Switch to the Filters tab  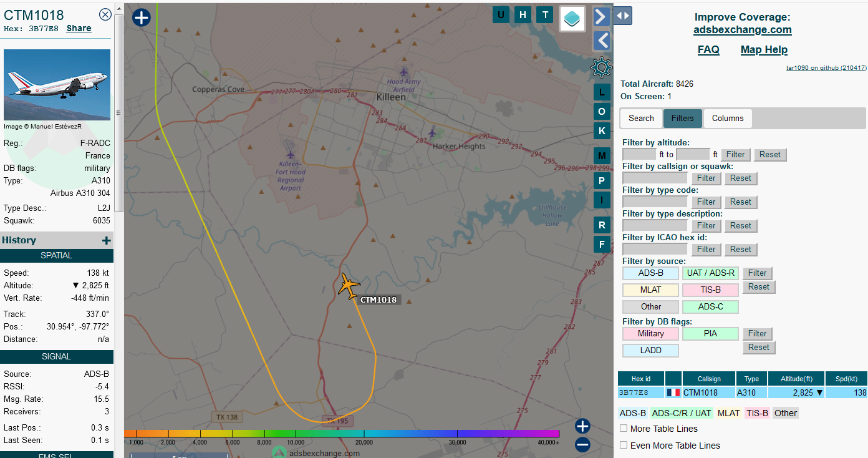pyautogui.click(x=682, y=119)
